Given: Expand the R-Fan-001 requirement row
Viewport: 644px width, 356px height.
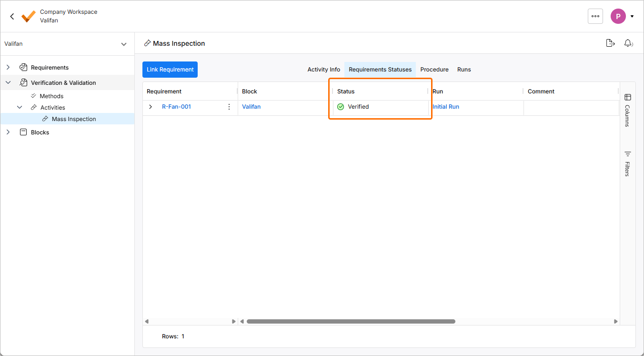Looking at the screenshot, I should click(x=151, y=107).
